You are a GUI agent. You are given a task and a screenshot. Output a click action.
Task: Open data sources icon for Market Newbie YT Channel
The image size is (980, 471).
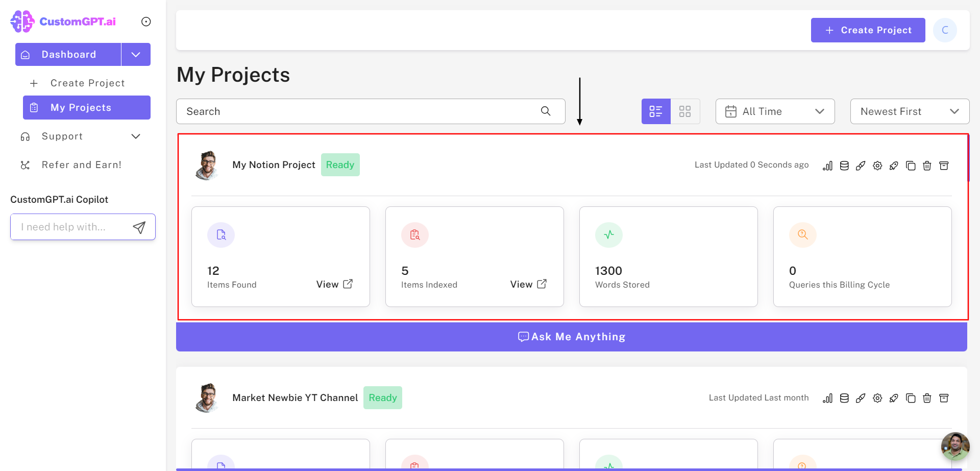pos(844,398)
